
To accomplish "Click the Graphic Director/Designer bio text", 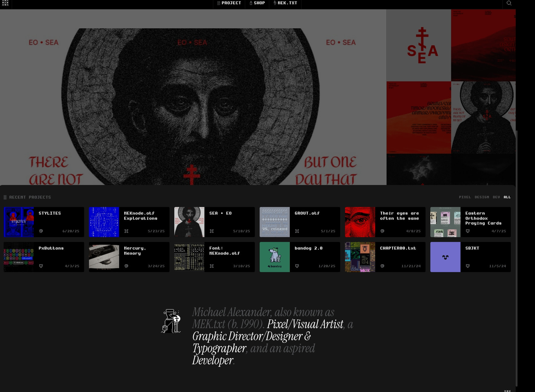I will click(x=252, y=336).
